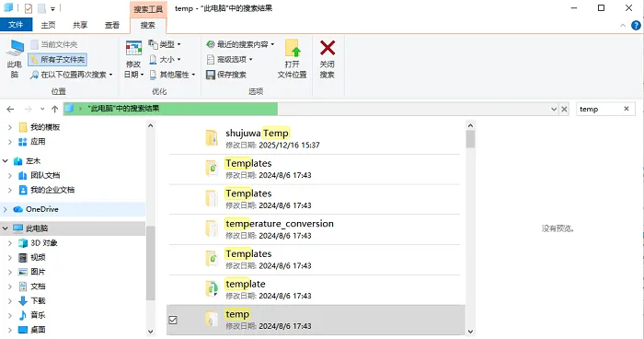Collapse the 此电脑 tree node
Viewport: 644px width, 339px height.
click(x=6, y=228)
